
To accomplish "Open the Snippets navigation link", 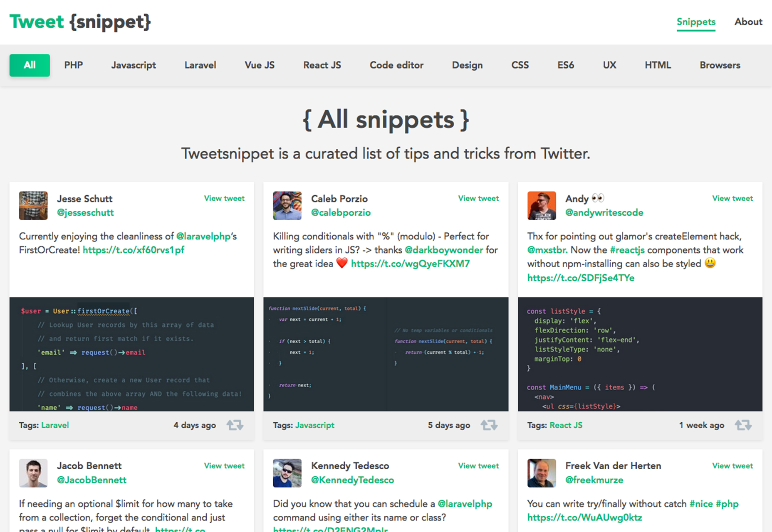I will click(696, 22).
